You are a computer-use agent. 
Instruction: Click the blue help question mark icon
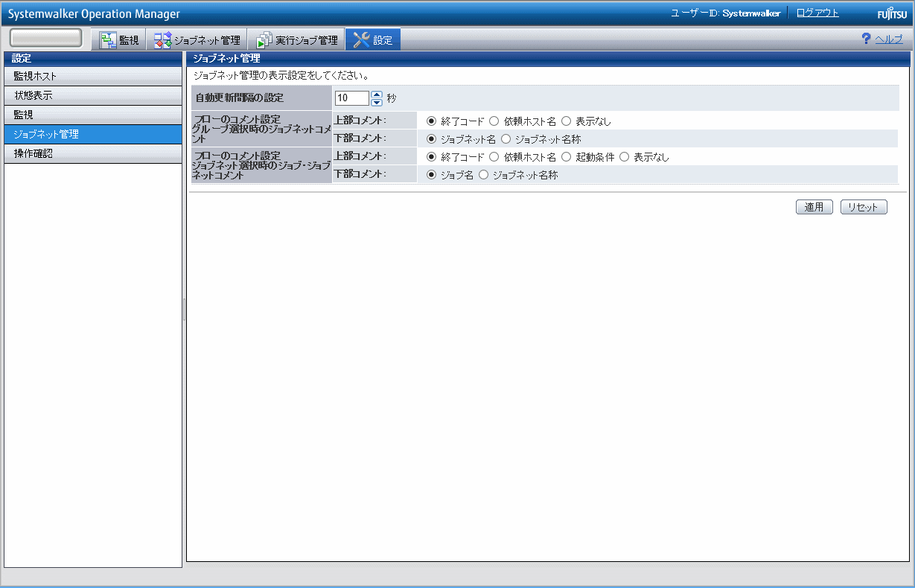(866, 39)
